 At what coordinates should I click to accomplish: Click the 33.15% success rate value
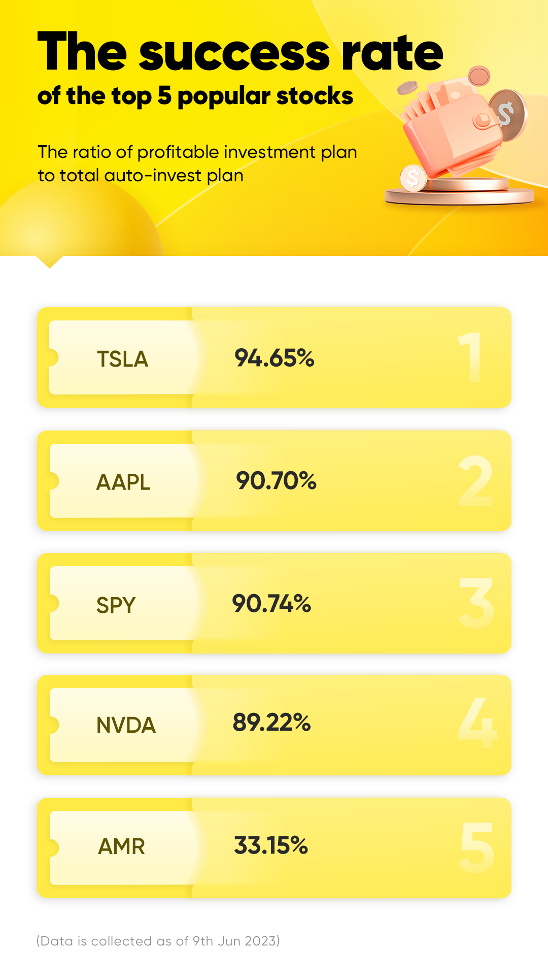pyautogui.click(x=271, y=845)
